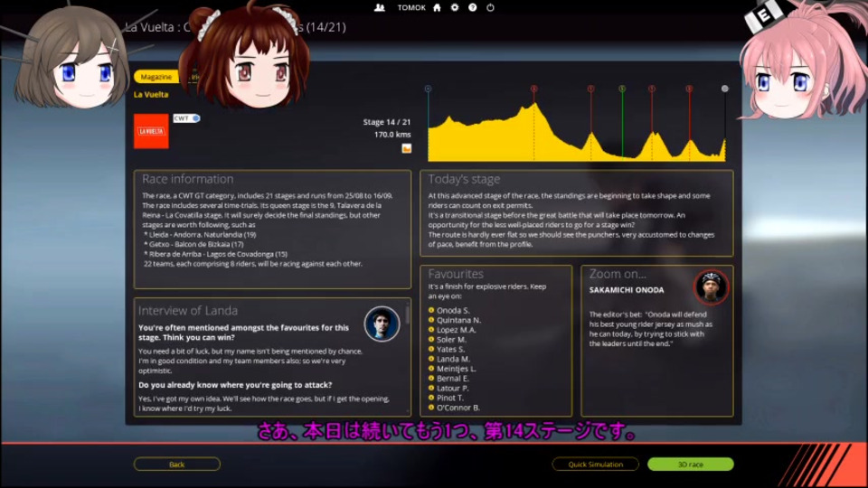Select favourite Quintana N.
Image resolution: width=868 pixels, height=488 pixels.
(458, 320)
